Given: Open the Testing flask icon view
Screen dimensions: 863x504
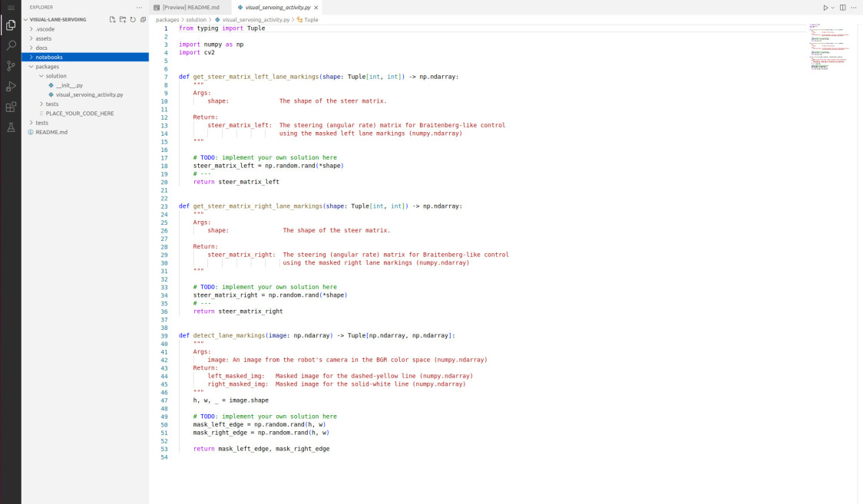Looking at the screenshot, I should [11, 127].
